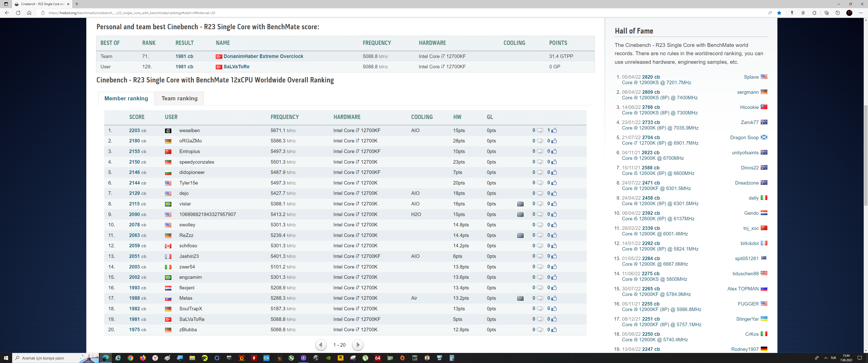The width and height of the screenshot is (868, 363).
Task: Open the Collections icon in toolbar
Action: pyautogui.click(x=827, y=13)
